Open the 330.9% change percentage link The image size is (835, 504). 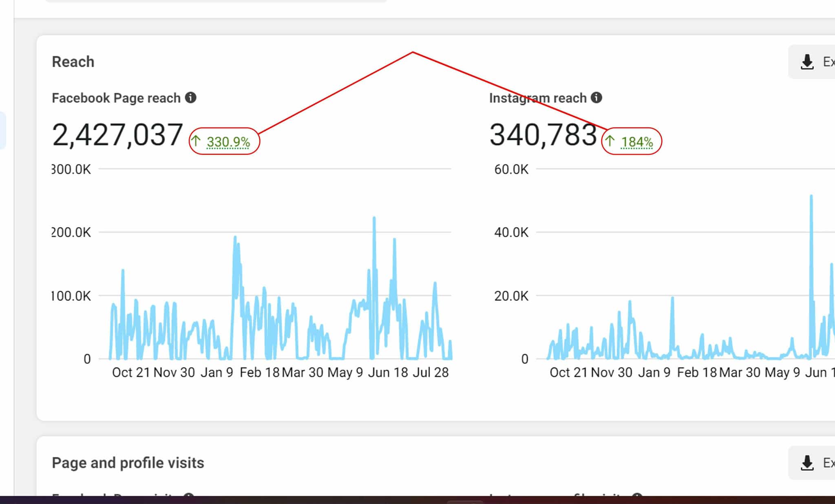(x=228, y=142)
